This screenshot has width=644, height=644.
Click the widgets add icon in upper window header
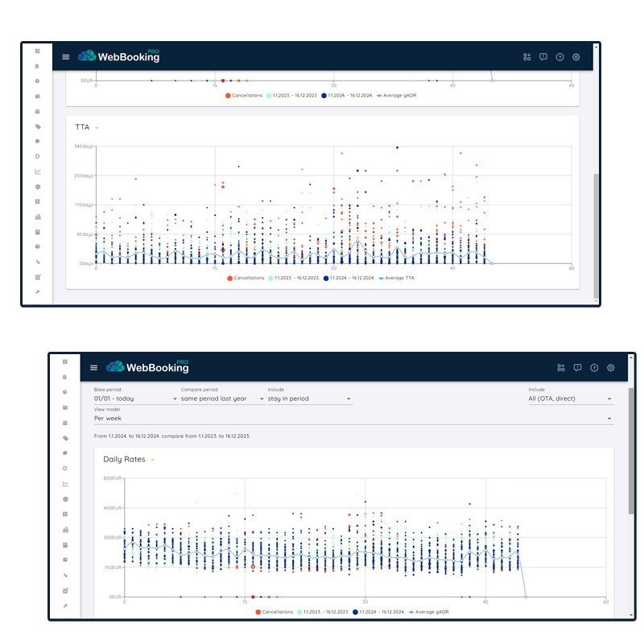[x=527, y=57]
